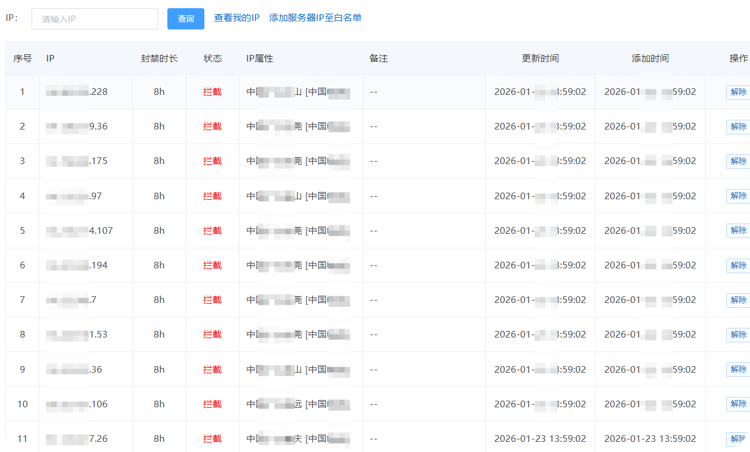This screenshot has height=452, width=750.
Task: Select the 更新时间 column header
Action: tap(540, 59)
